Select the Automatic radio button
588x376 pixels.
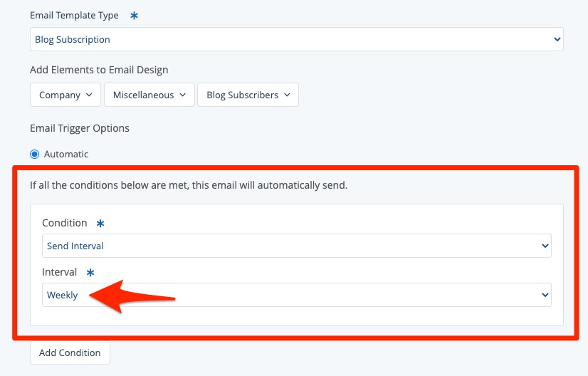pos(35,154)
